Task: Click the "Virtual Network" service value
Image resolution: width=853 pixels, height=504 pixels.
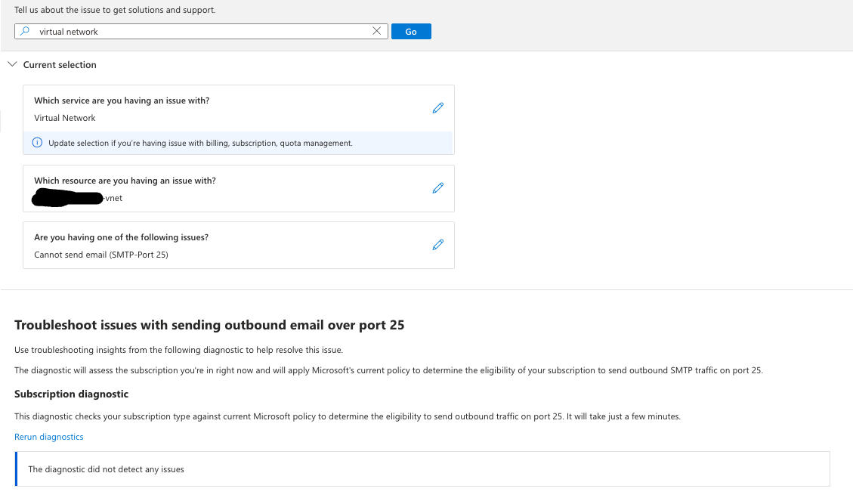Action: [65, 118]
